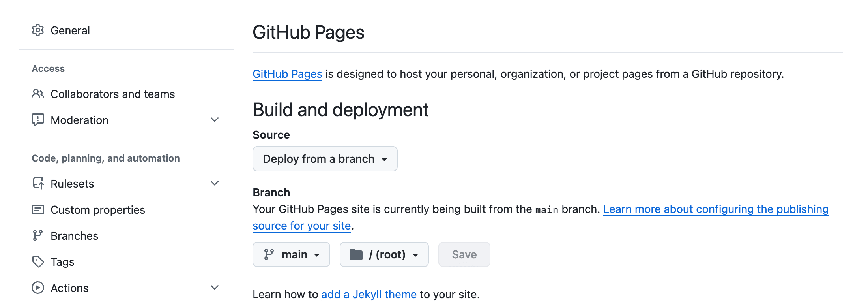Click the Save button

(464, 254)
